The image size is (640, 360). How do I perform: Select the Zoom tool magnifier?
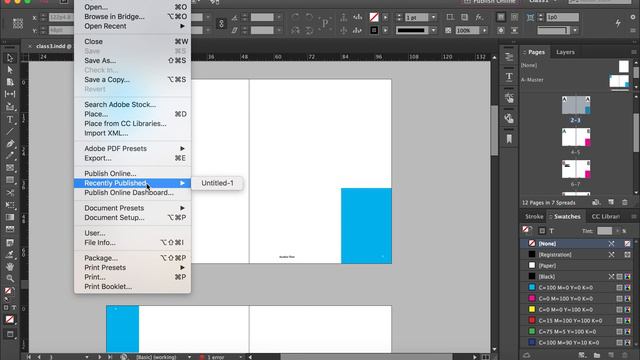(10, 279)
